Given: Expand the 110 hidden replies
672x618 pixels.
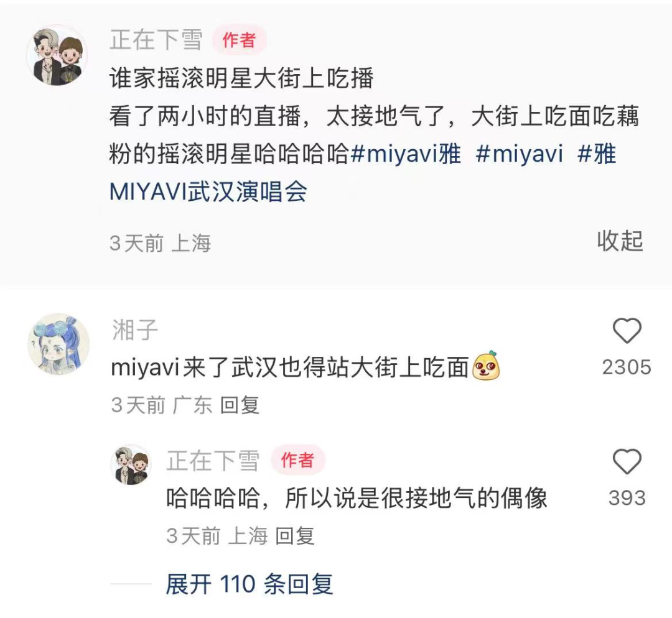Looking at the screenshot, I should (250, 584).
